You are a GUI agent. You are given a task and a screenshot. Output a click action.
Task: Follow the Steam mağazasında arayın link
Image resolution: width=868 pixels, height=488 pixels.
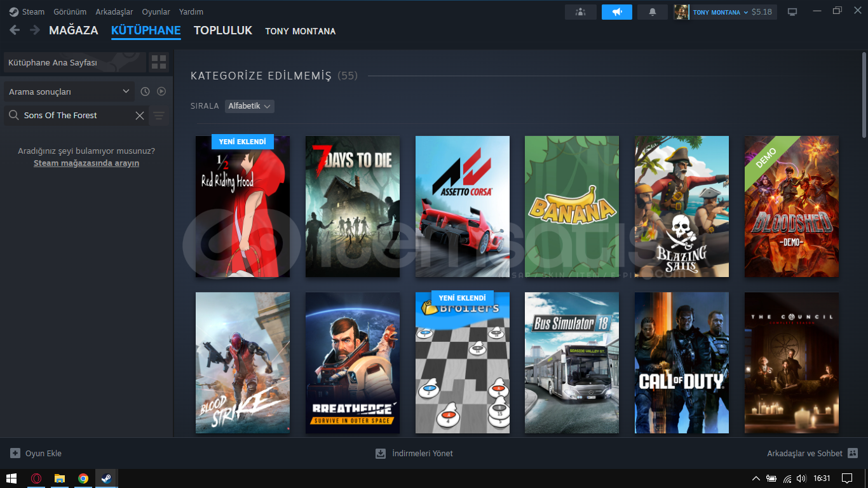(x=86, y=163)
